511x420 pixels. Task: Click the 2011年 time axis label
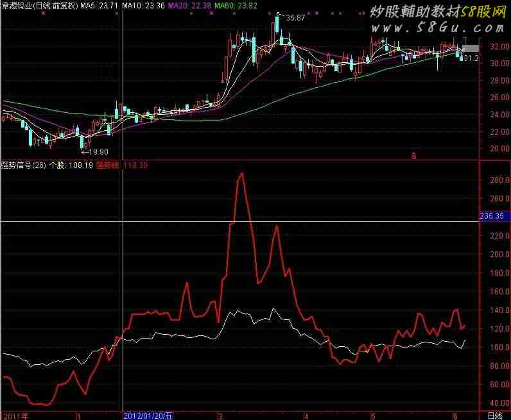coord(15,416)
